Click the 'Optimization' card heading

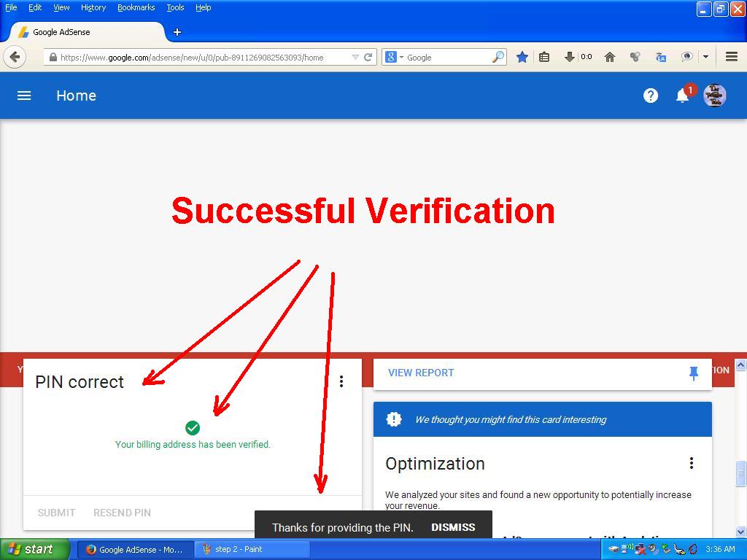pyautogui.click(x=435, y=464)
